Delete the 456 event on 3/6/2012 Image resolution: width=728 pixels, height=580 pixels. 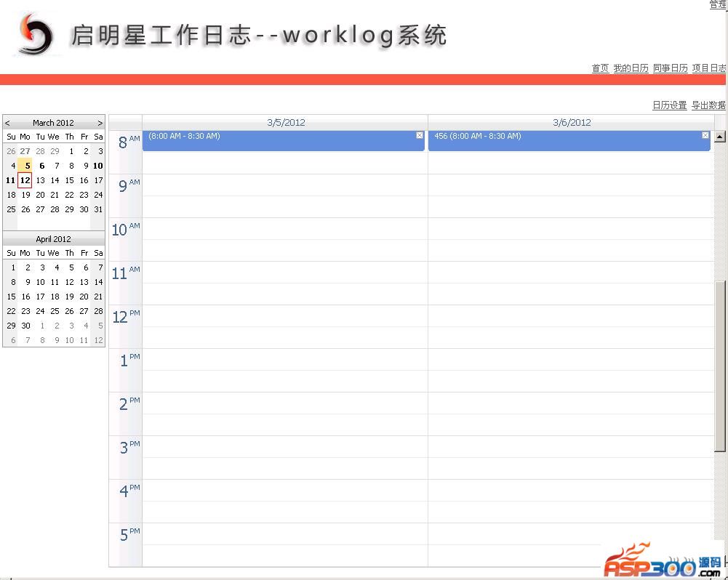pos(705,135)
